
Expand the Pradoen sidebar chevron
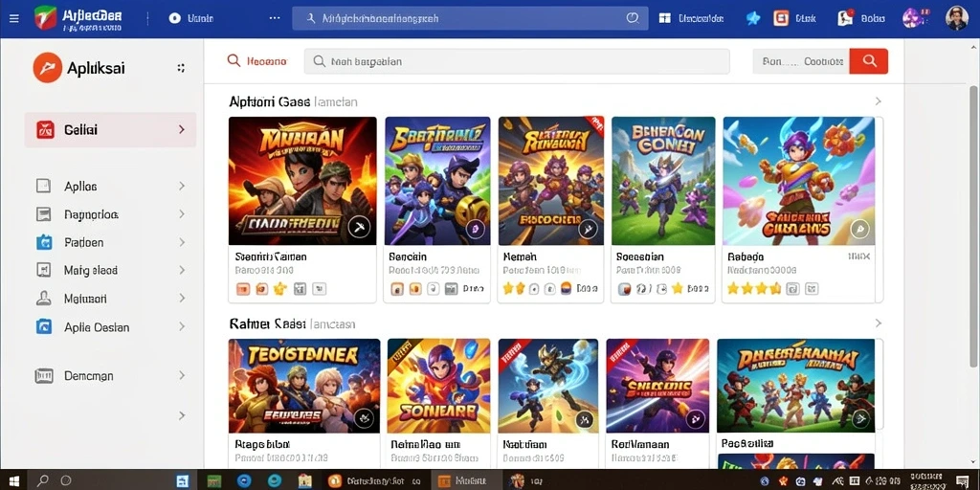coord(182,242)
